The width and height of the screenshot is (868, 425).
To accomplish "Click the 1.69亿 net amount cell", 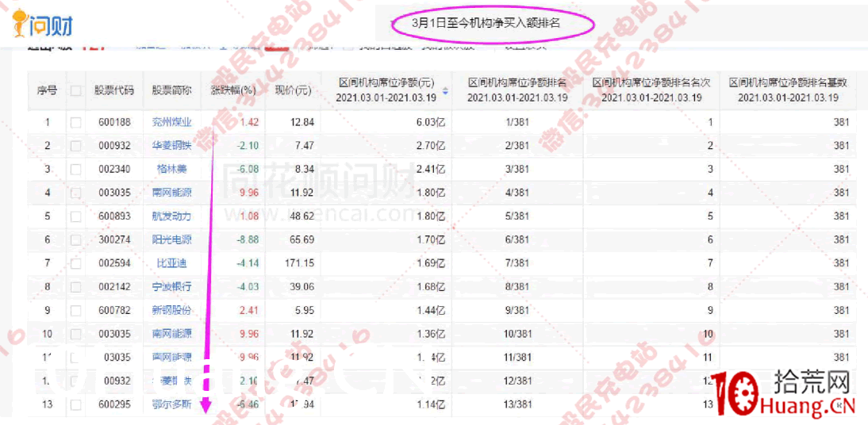I will click(x=431, y=263).
